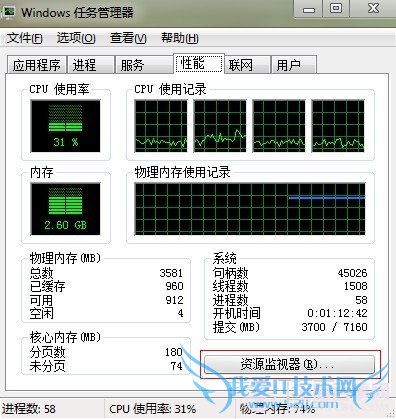Switch to the 应用程序 tab

tap(37, 65)
